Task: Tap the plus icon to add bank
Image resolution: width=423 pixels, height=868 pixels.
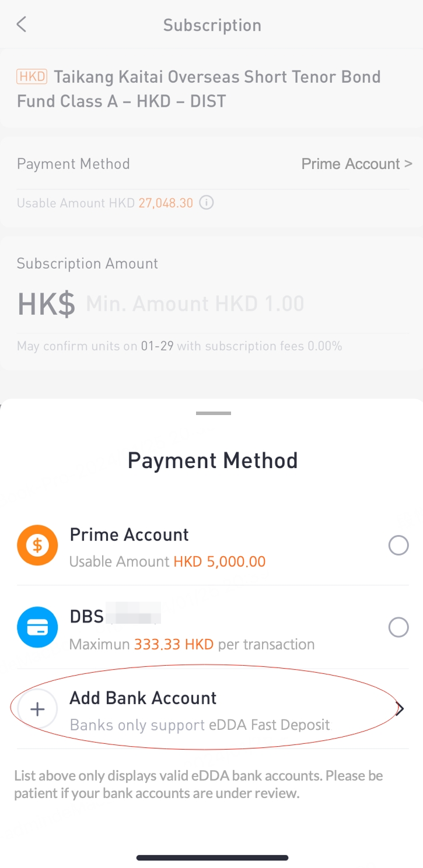Action: point(37,709)
